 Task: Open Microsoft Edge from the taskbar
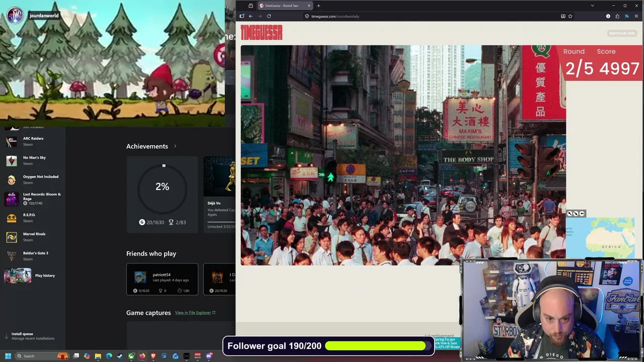(109, 356)
